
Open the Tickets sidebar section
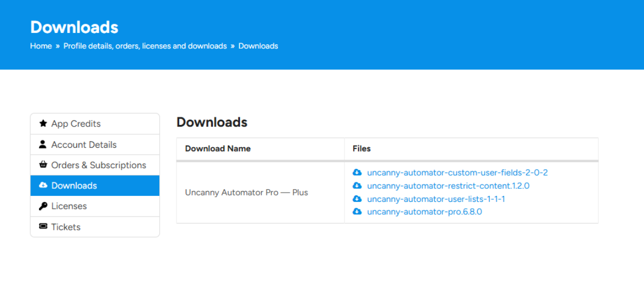66,227
